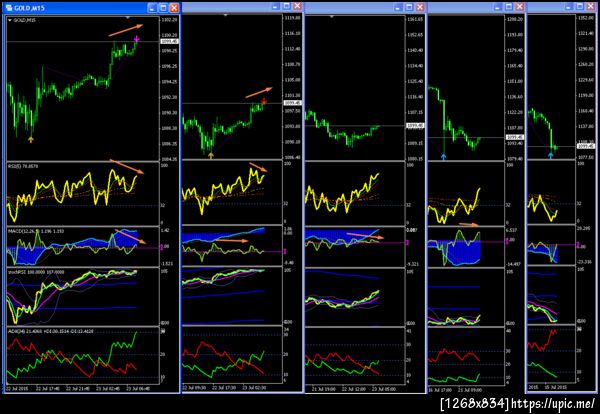Maximize the GOLD,M15 chart window

[163, 8]
